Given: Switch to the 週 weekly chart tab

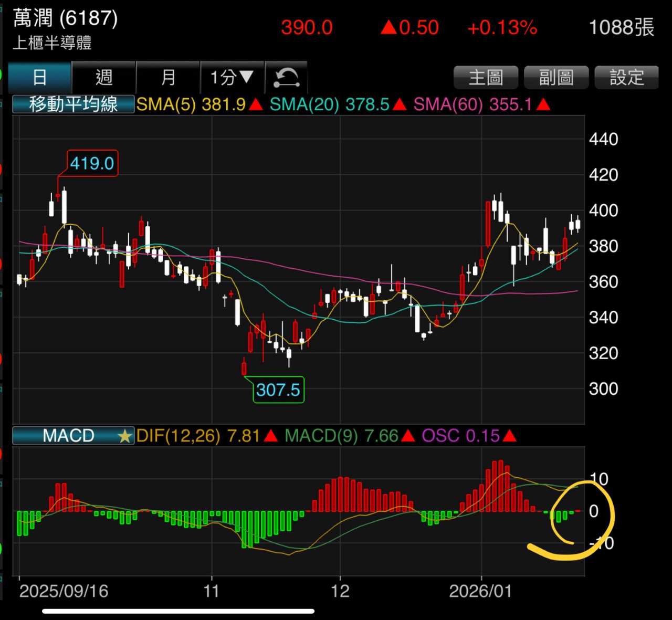Looking at the screenshot, I should point(104,78).
